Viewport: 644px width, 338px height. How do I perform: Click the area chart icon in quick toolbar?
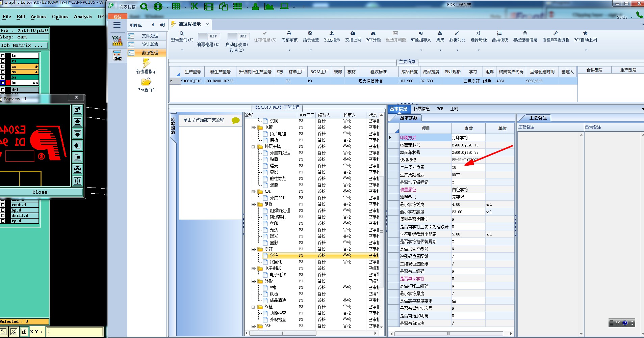[269, 6]
